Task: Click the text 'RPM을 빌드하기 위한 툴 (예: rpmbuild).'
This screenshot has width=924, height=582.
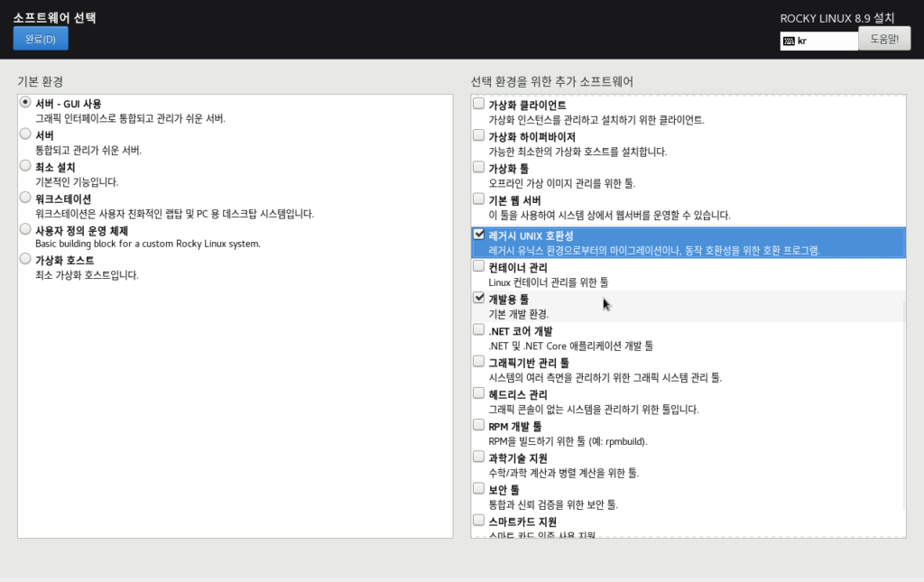Action: click(568, 442)
